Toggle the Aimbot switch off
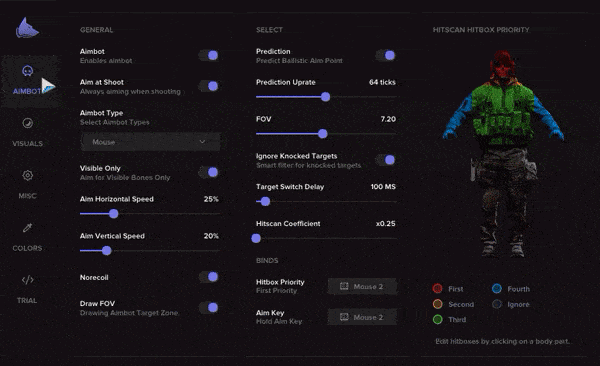The image size is (600, 366). tap(209, 56)
